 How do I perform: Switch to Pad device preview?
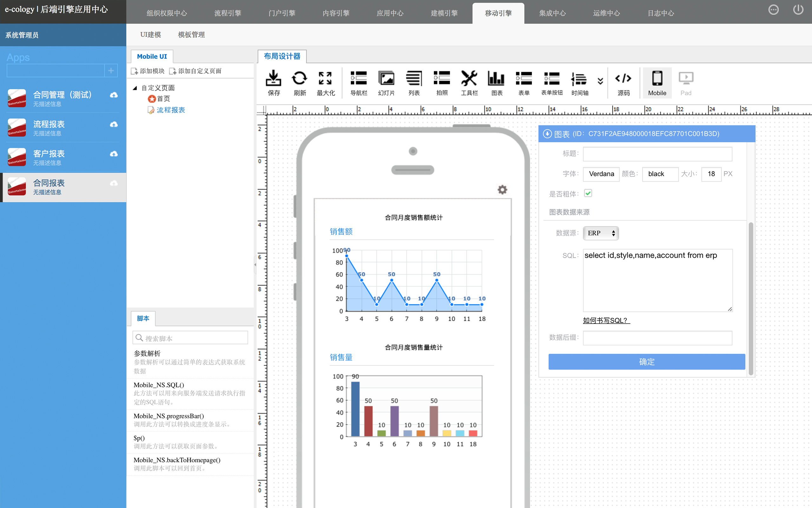[686, 83]
